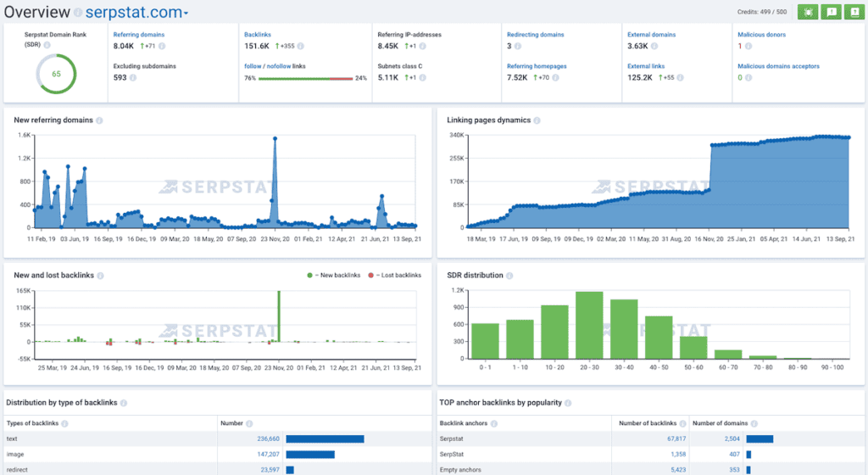Open the Referring domains report link
868x475 pixels.
tap(139, 34)
